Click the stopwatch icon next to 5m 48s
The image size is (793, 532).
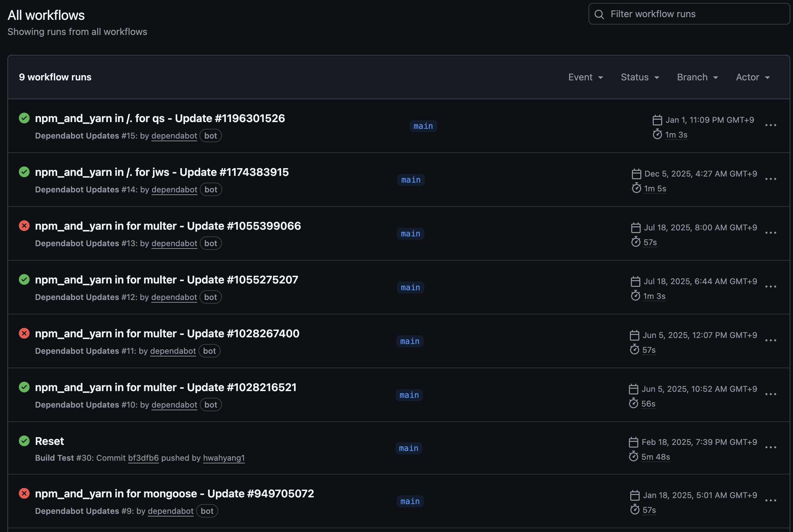pos(633,457)
